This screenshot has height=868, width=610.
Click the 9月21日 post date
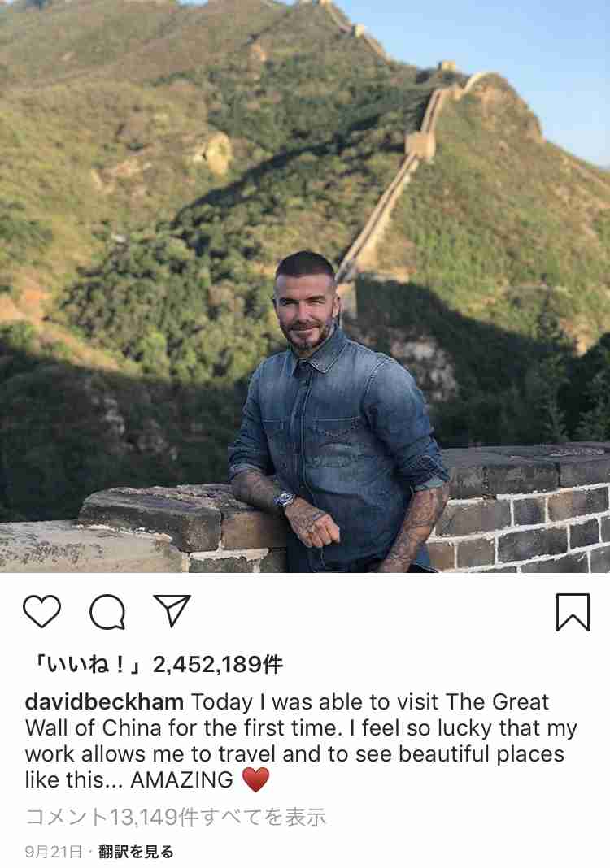[x=53, y=852]
